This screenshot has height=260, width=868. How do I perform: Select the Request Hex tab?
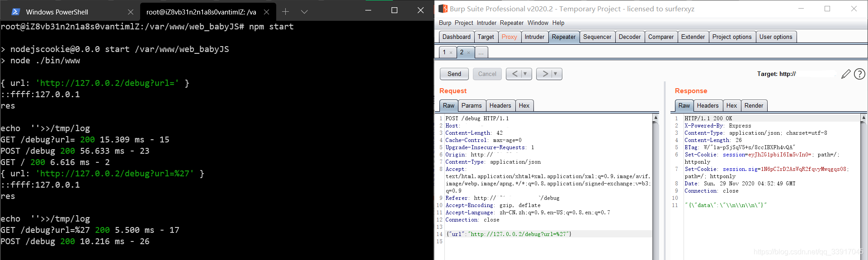click(x=524, y=105)
